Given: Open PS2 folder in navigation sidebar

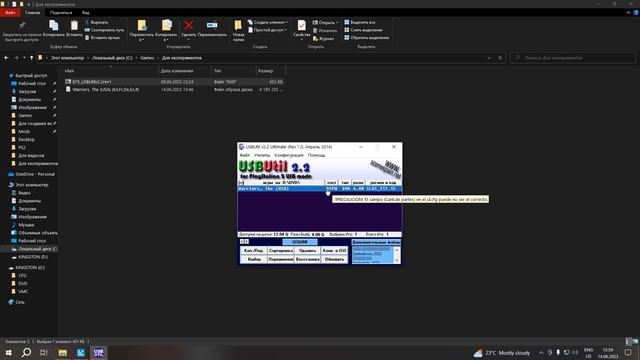Looking at the screenshot, I should click(x=22, y=147).
